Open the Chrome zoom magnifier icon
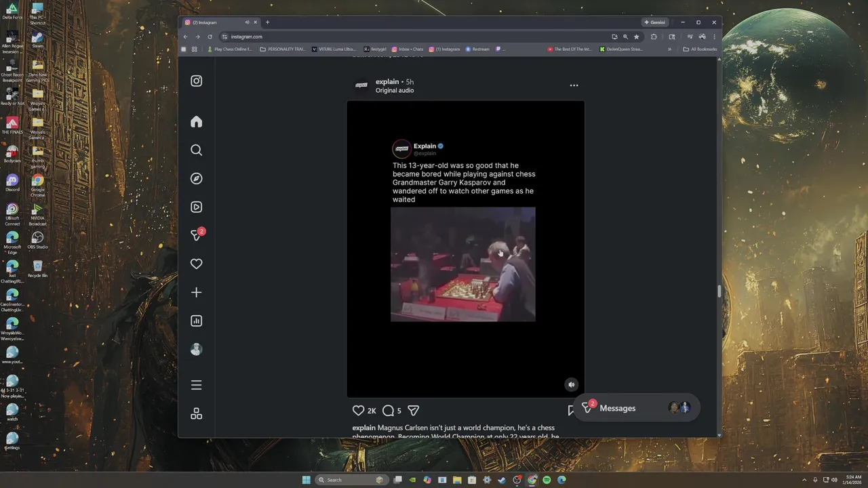868x488 pixels. pos(625,37)
